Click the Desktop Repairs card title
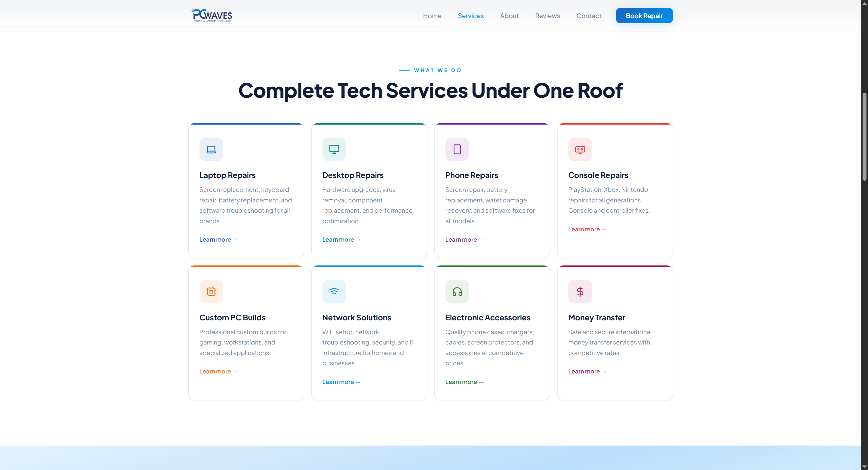This screenshot has height=470, width=868. tap(353, 175)
